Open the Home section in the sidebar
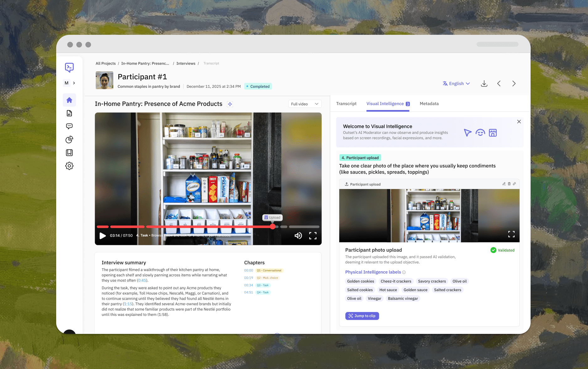 69,100
